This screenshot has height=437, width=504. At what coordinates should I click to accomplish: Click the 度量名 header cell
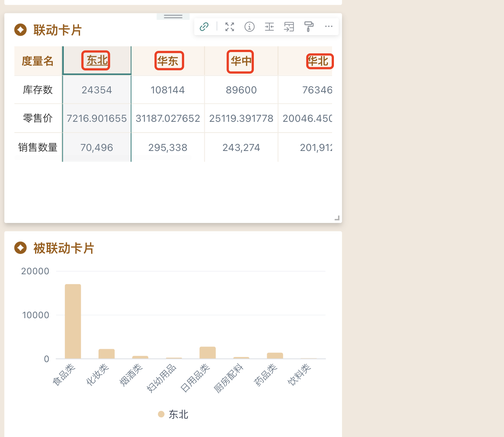(x=38, y=61)
